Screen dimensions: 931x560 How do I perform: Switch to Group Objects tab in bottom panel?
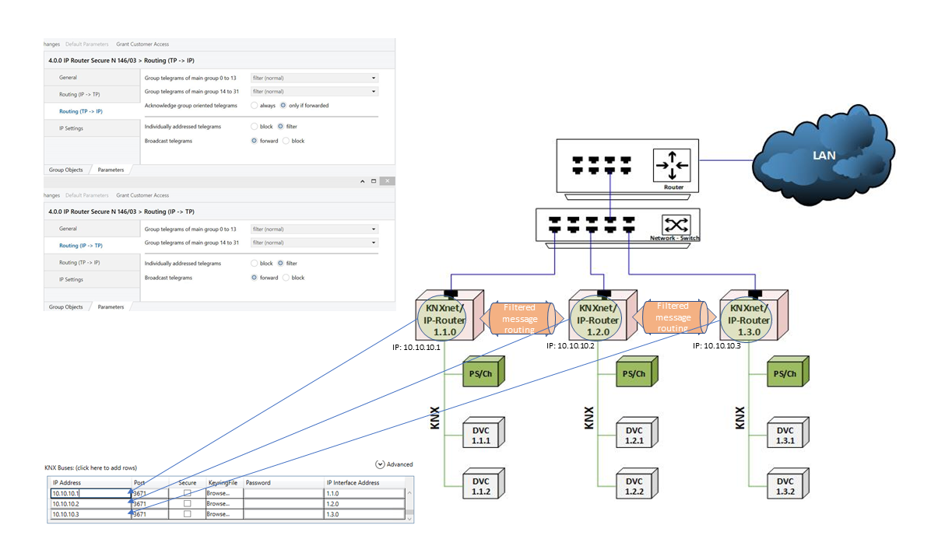tap(67, 307)
